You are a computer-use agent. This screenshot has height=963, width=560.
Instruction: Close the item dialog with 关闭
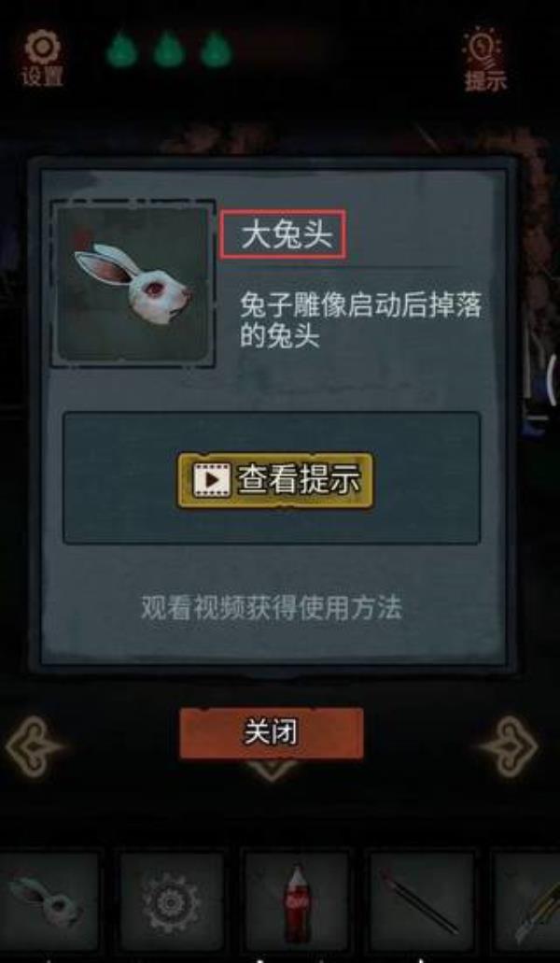coord(271,732)
